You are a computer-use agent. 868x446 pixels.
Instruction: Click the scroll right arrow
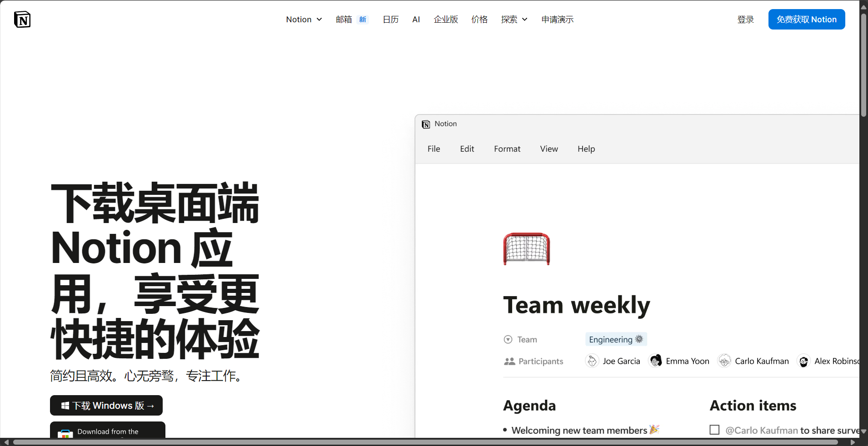coord(853,442)
